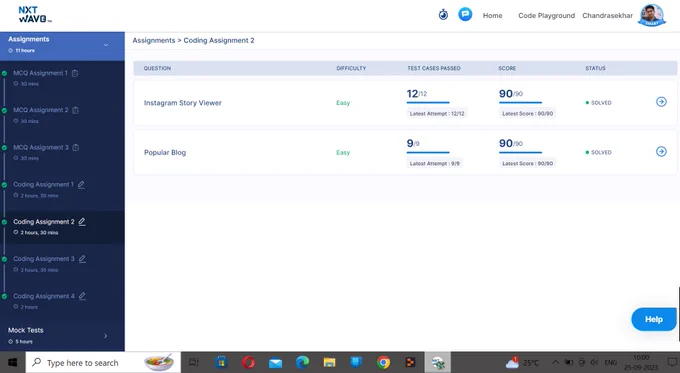Open the Windows Start menu
Screen dimensions: 680x373
pyautogui.click(x=12, y=362)
